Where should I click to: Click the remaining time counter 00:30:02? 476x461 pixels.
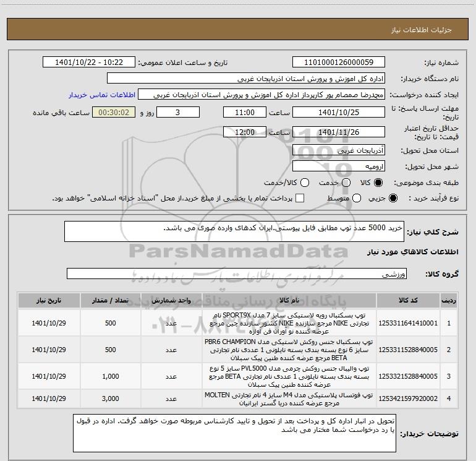point(114,112)
